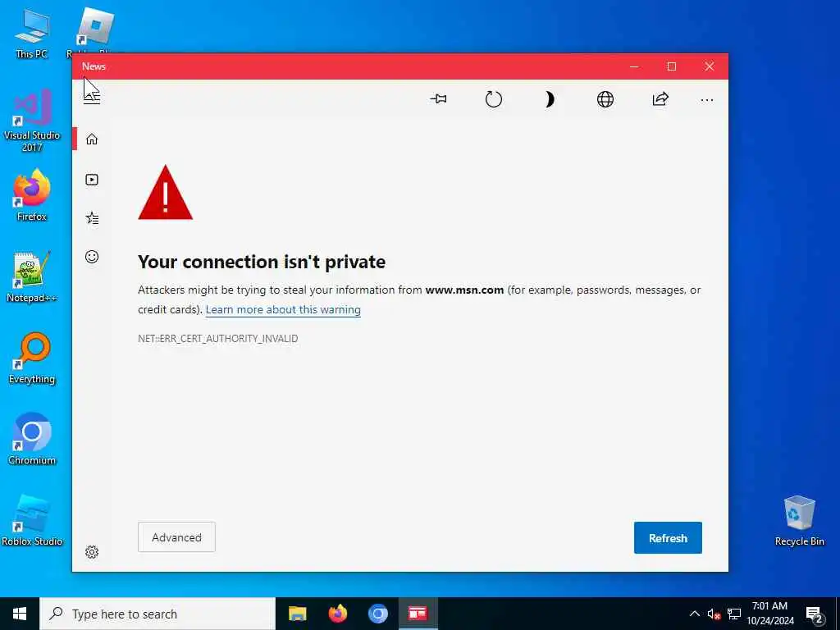Open the globe region icon
Viewport: 840px width, 630px height.
click(605, 99)
